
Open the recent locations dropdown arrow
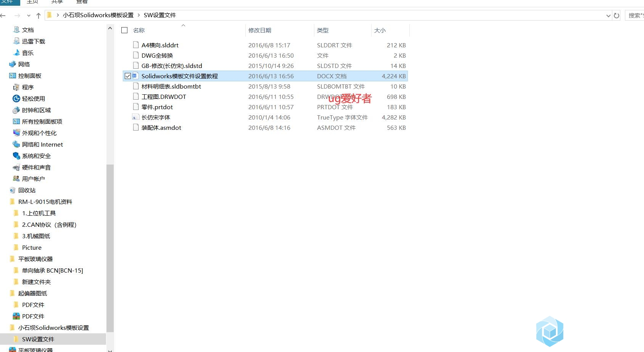[x=29, y=16]
